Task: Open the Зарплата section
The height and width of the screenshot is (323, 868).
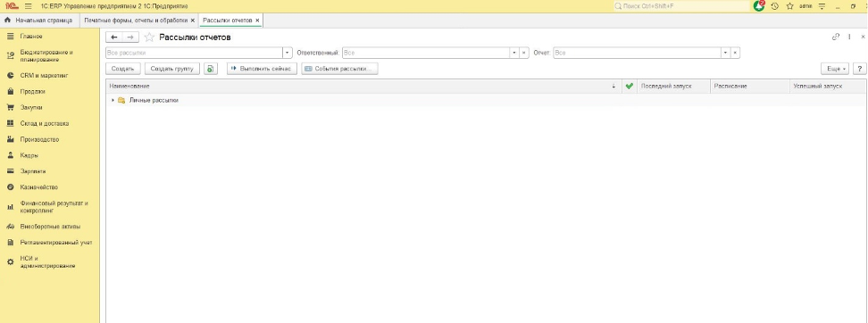Action: click(x=33, y=171)
